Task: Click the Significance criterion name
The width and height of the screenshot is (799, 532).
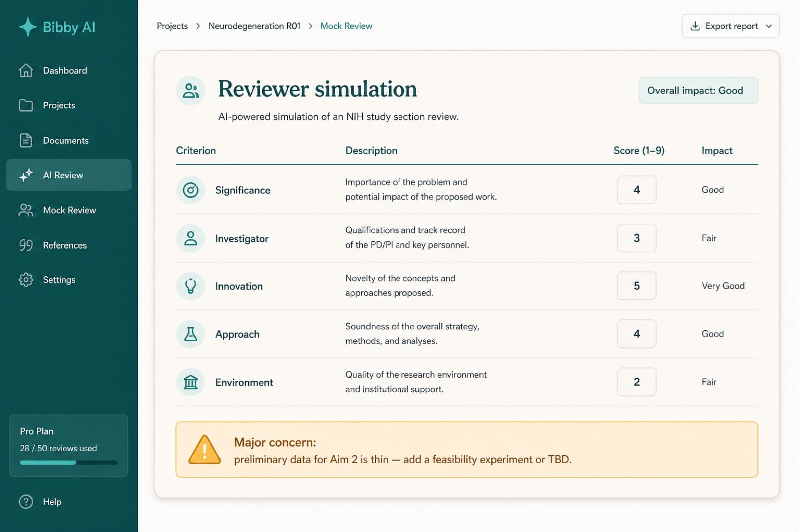Action: click(243, 190)
